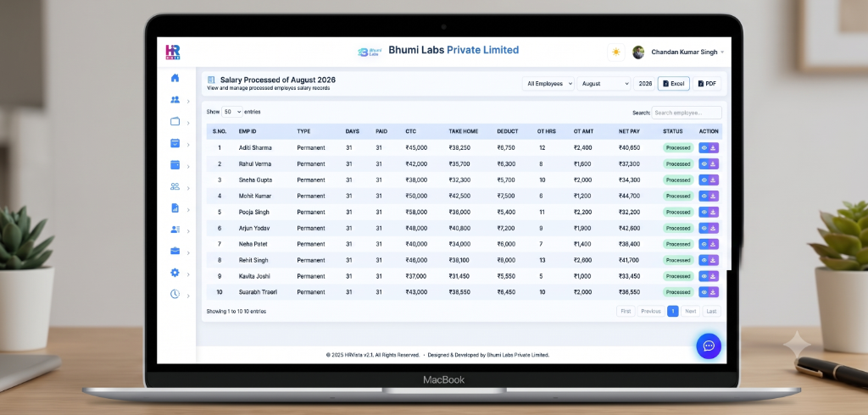Click the Processed badge in Rahul Verma's row
Viewport: 868px width, 415px height.
point(678,163)
